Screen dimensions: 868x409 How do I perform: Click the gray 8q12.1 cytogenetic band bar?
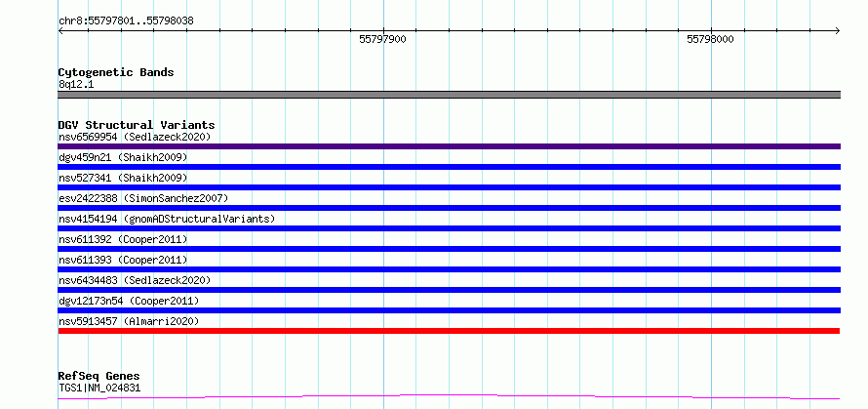click(449, 95)
